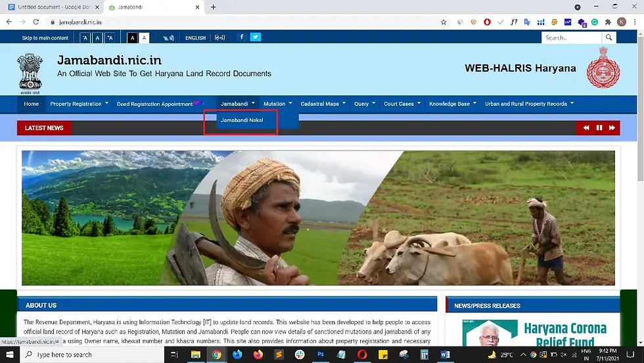644x363 pixels.
Task: Expand the Property Registration dropdown
Action: point(80,104)
